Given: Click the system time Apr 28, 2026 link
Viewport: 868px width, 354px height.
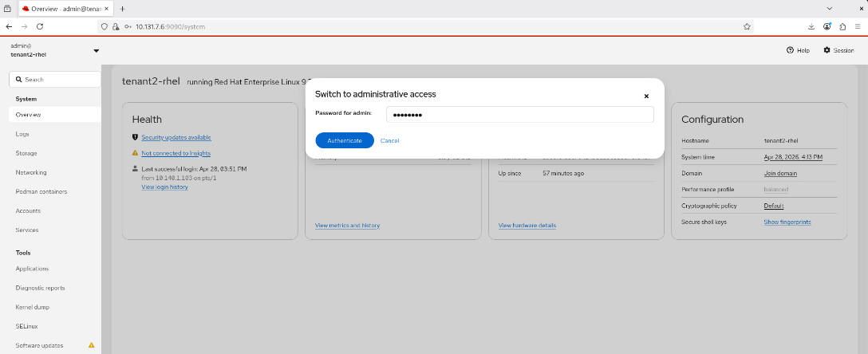Looking at the screenshot, I should (793, 158).
